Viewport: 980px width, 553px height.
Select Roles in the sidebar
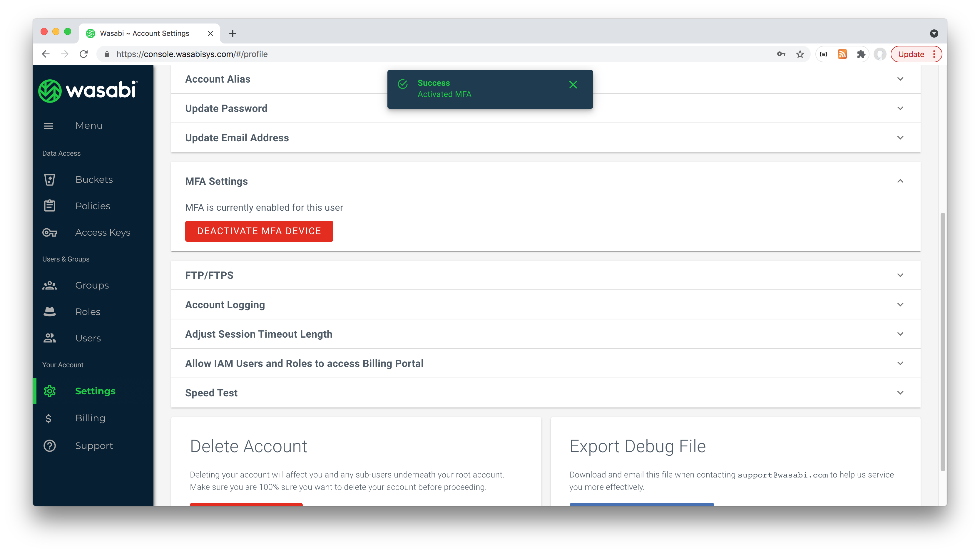(x=88, y=311)
